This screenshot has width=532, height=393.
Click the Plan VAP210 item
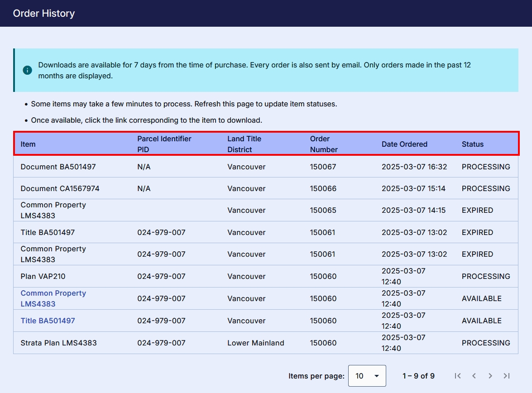click(x=43, y=276)
